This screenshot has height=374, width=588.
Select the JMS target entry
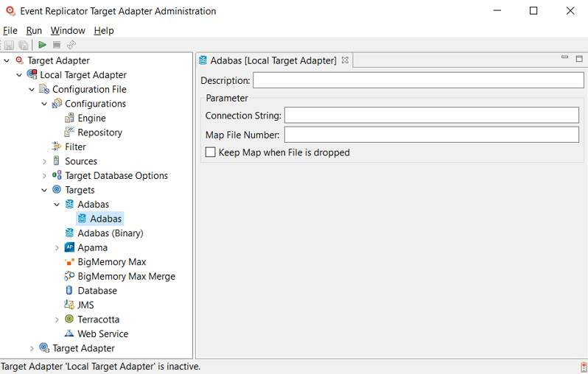point(85,305)
